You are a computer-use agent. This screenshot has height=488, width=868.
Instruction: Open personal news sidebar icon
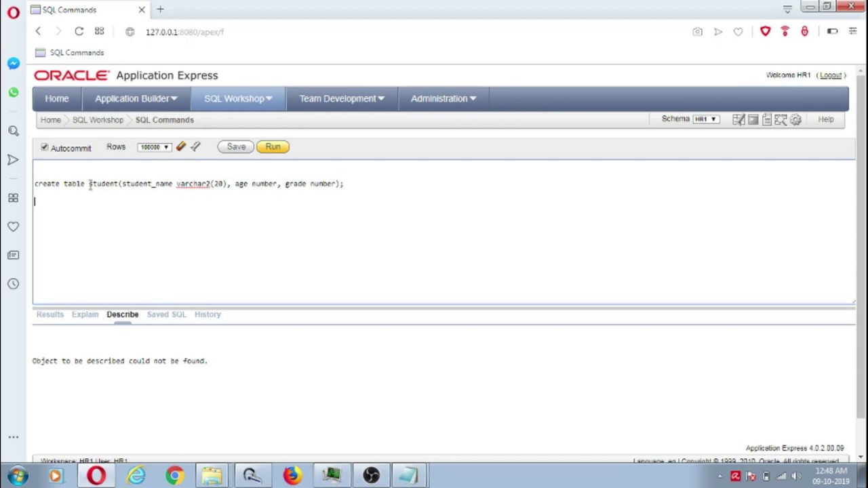[14, 255]
